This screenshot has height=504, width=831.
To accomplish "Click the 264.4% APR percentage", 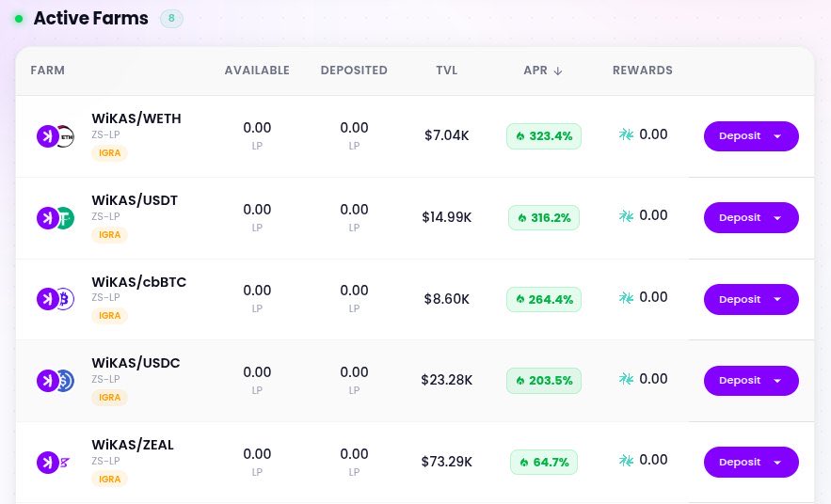I will (551, 300).
